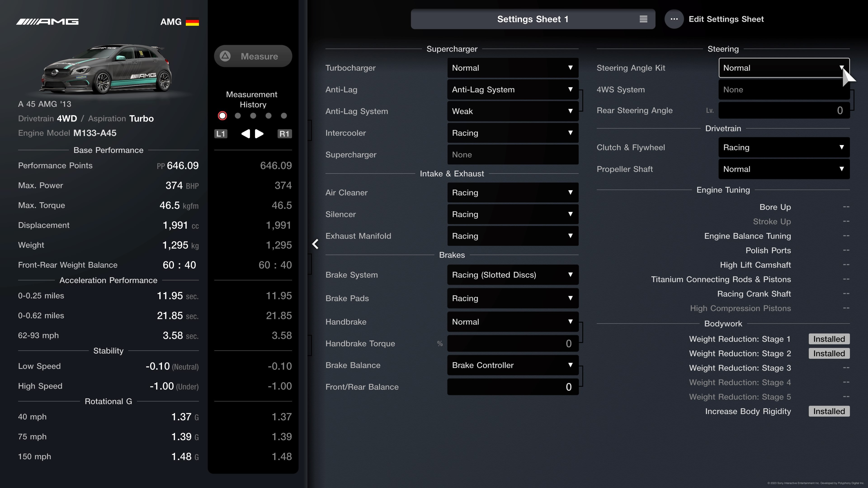Click the three-dot options icon top right

[x=674, y=19]
